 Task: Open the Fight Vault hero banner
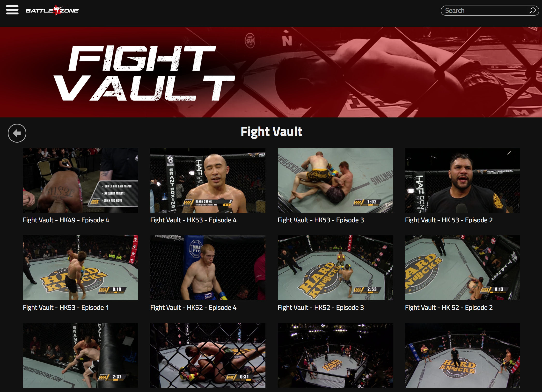[x=271, y=72]
